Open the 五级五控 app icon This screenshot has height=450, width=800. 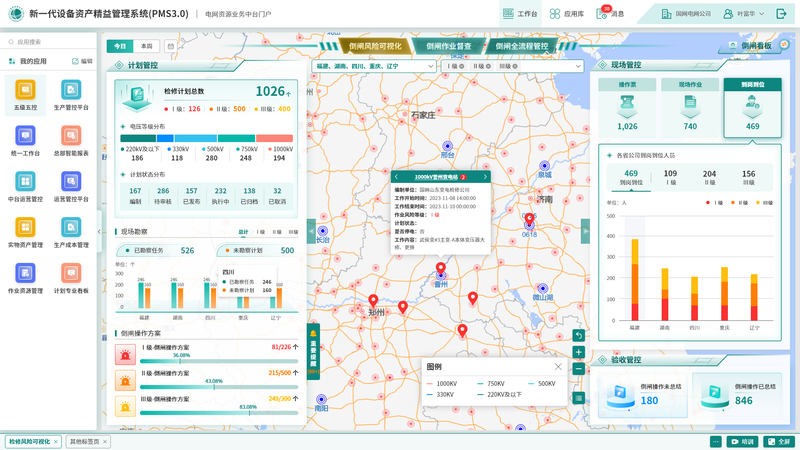click(x=25, y=95)
